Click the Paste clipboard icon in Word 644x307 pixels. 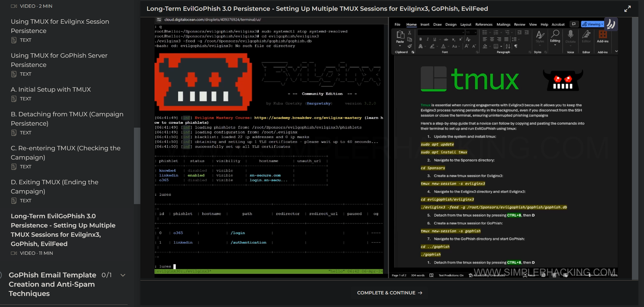tap(400, 35)
